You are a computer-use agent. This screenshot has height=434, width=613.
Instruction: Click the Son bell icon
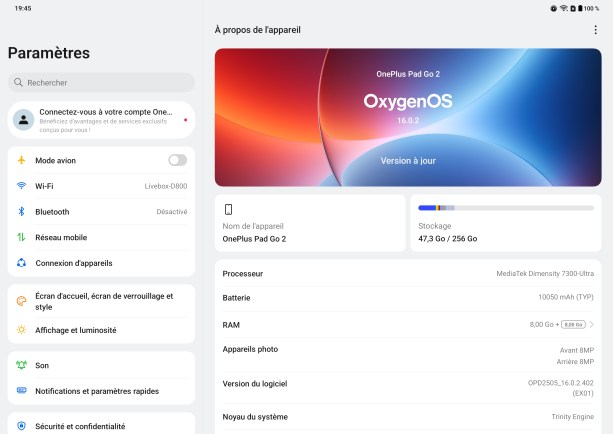22,365
